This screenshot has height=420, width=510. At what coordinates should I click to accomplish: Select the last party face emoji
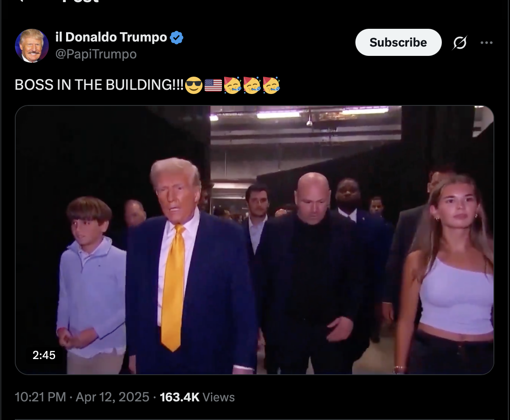click(x=271, y=85)
